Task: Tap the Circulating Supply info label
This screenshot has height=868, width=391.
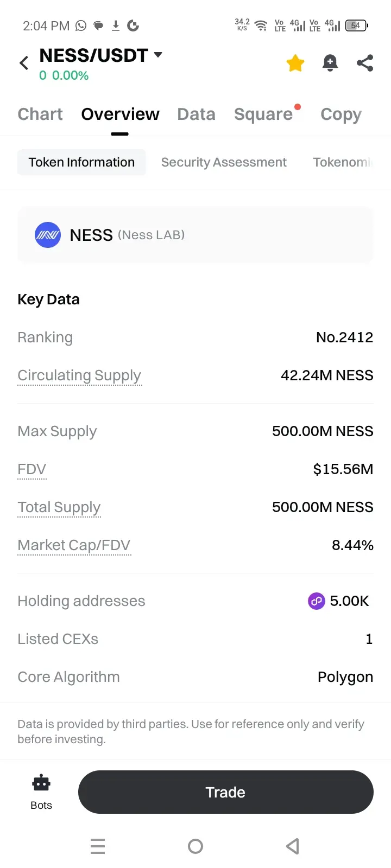Action: [79, 375]
